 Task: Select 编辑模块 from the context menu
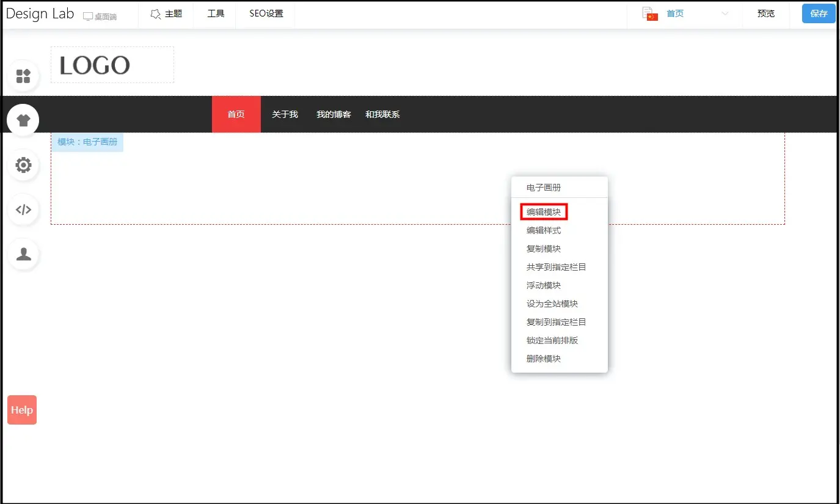(x=544, y=212)
